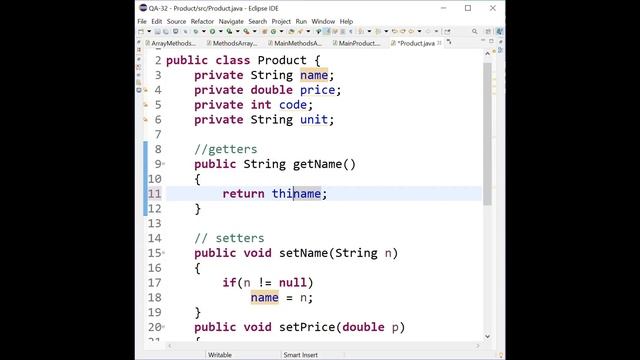Switch to the MethodsArray editor tab
This screenshot has width=640, height=360.
pyautogui.click(x=232, y=43)
